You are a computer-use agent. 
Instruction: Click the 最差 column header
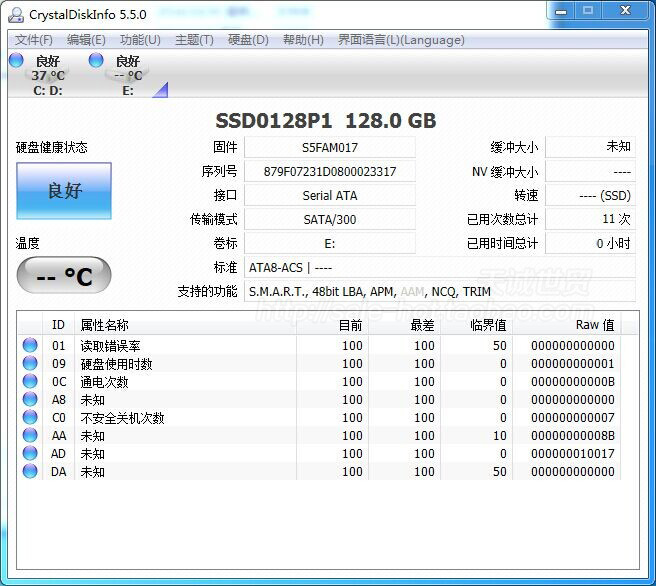404,325
